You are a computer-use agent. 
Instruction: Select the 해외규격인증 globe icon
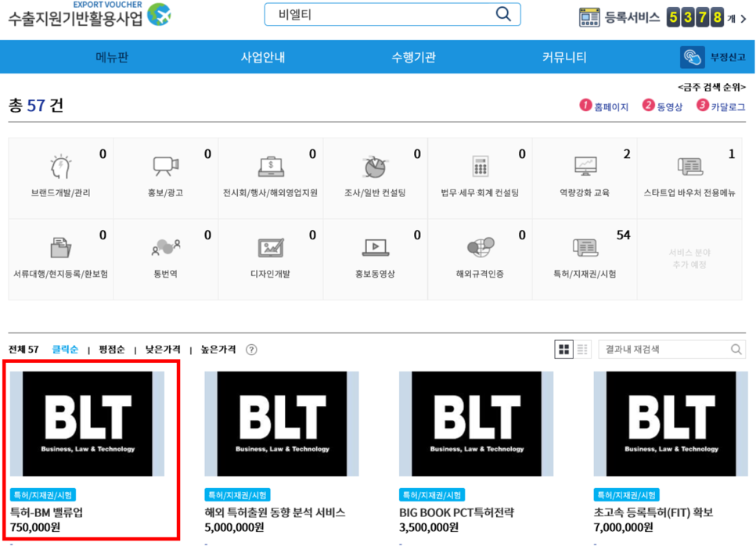pyautogui.click(x=481, y=246)
